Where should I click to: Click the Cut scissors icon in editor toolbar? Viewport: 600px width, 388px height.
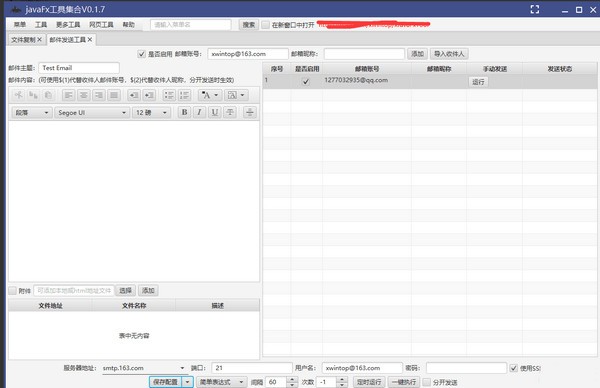(18, 95)
